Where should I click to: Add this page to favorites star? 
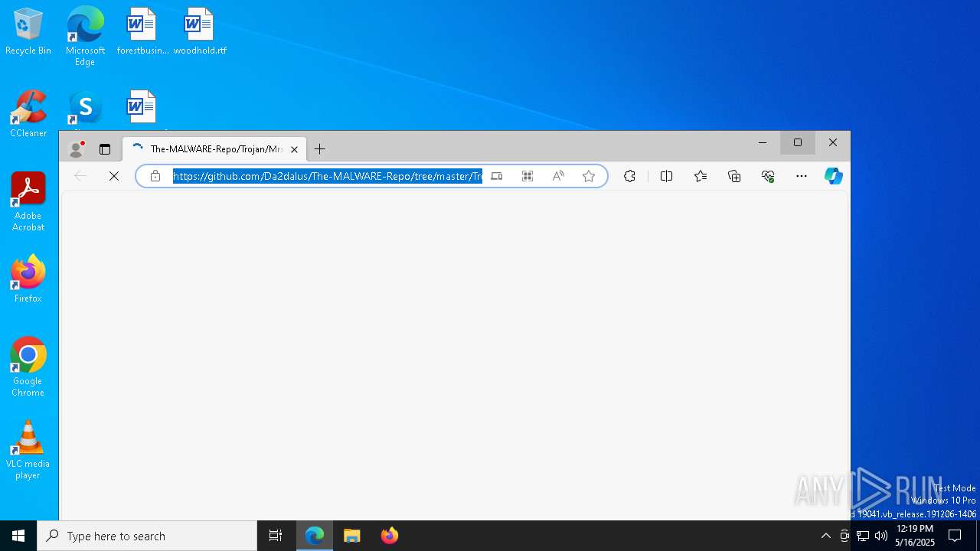[589, 176]
